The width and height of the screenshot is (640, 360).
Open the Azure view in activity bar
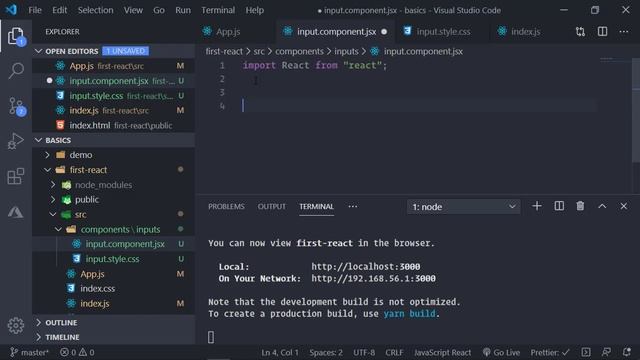click(16, 212)
